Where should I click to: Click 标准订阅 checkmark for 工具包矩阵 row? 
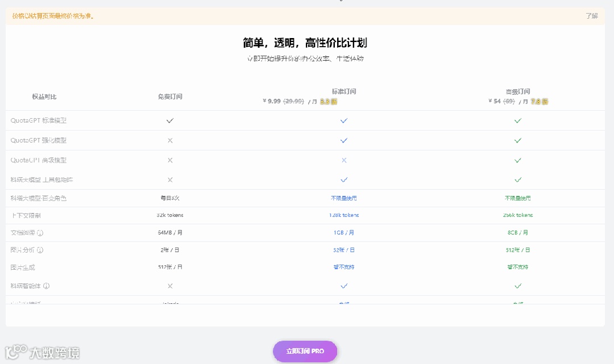click(x=344, y=180)
